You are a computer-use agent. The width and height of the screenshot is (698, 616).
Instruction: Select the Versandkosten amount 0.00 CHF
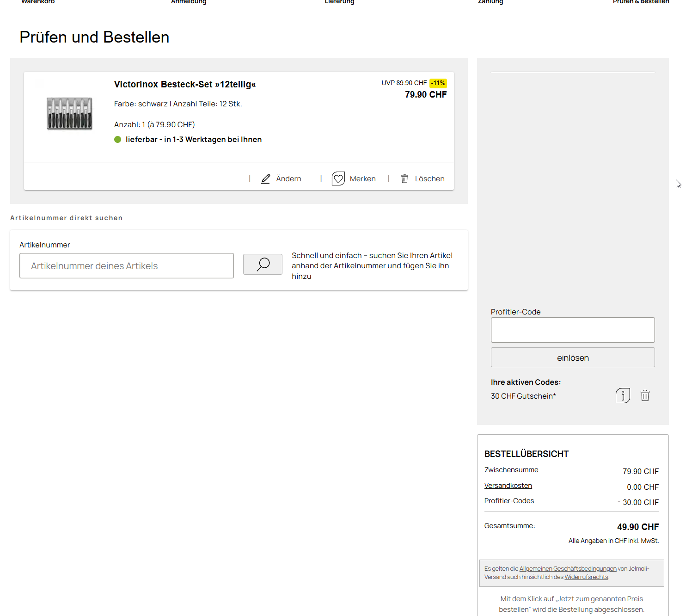[x=643, y=487]
